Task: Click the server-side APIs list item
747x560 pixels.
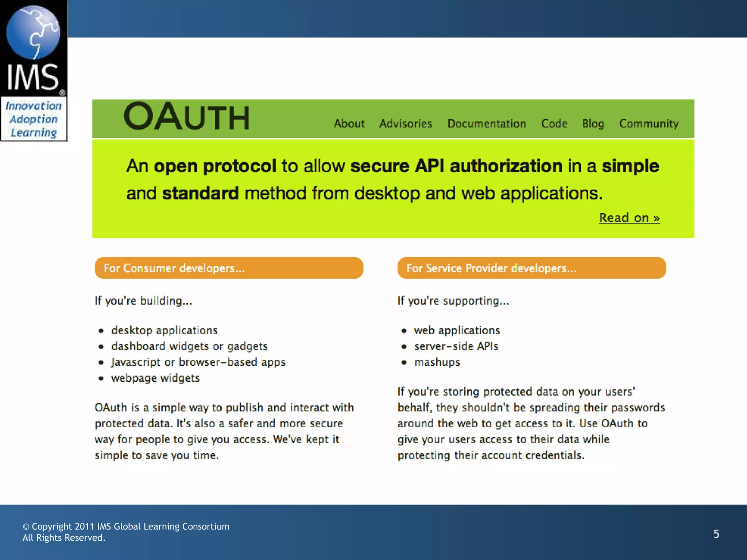Action: click(x=456, y=346)
